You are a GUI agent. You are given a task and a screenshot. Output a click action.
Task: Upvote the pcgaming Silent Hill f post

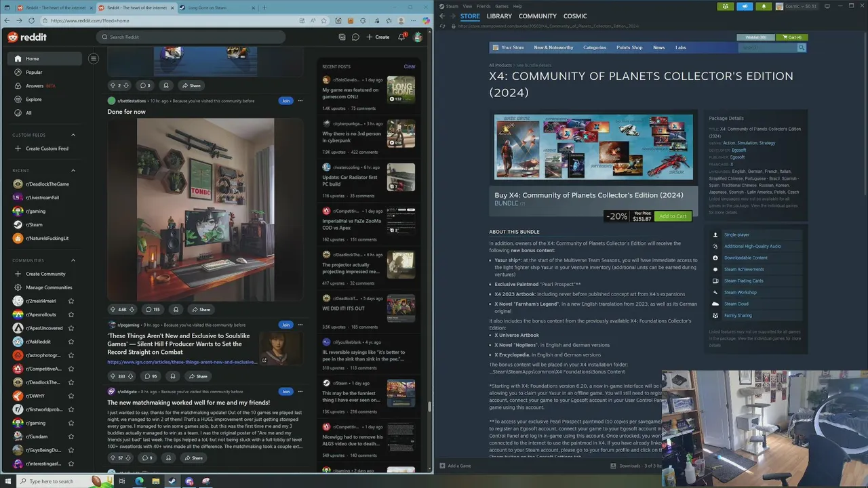113,376
